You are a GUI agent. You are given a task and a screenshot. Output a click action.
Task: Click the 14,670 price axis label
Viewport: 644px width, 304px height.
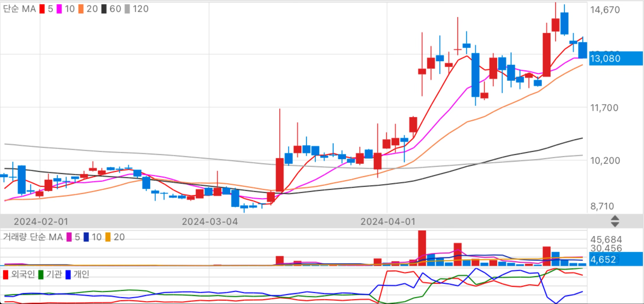click(605, 10)
